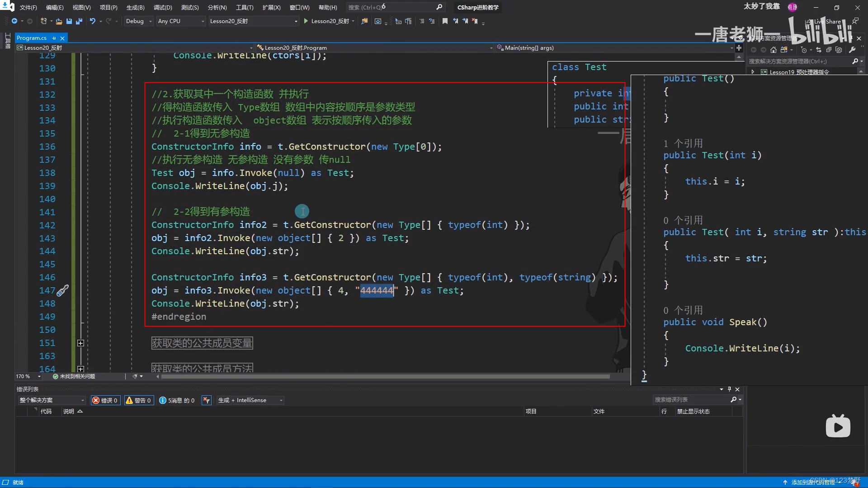The height and width of the screenshot is (488, 868).
Task: Expand the collapsed region at line 151
Action: coord(80,343)
